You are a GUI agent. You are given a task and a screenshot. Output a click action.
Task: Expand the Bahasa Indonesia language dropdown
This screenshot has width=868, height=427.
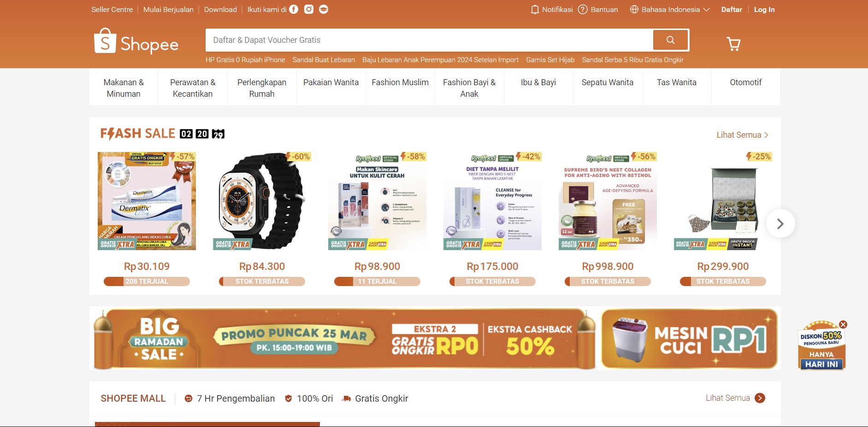point(670,10)
